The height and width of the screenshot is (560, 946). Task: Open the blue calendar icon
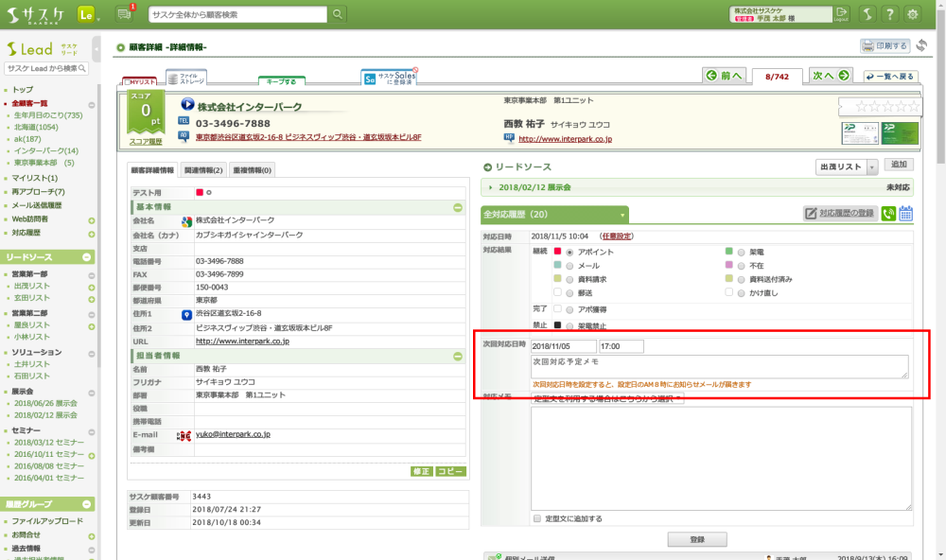pyautogui.click(x=905, y=214)
